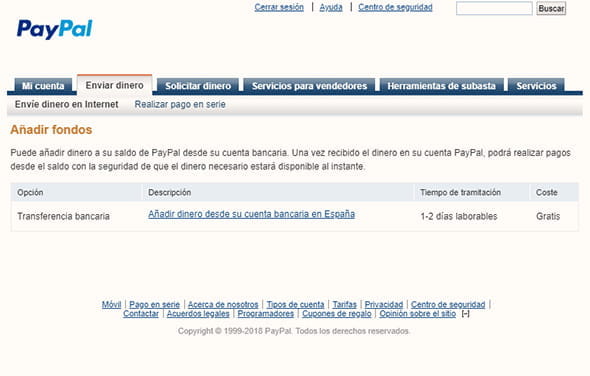Open Centro de seguridad in header

click(395, 7)
